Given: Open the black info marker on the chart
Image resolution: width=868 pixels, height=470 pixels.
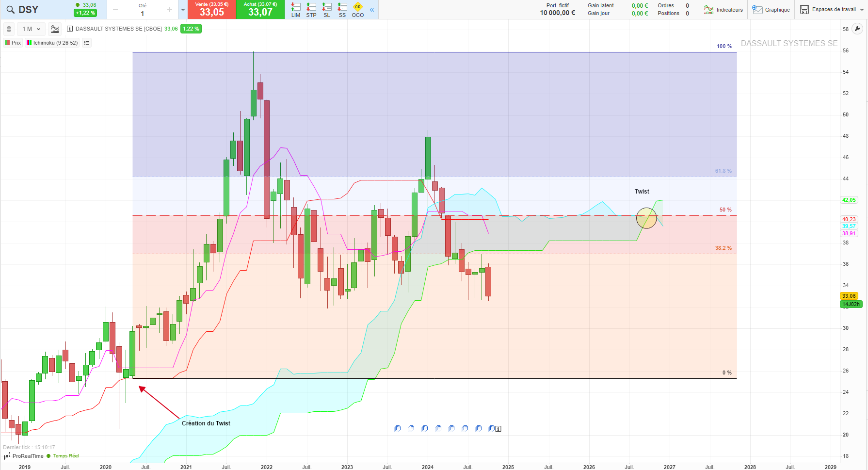Looking at the screenshot, I should tap(498, 429).
